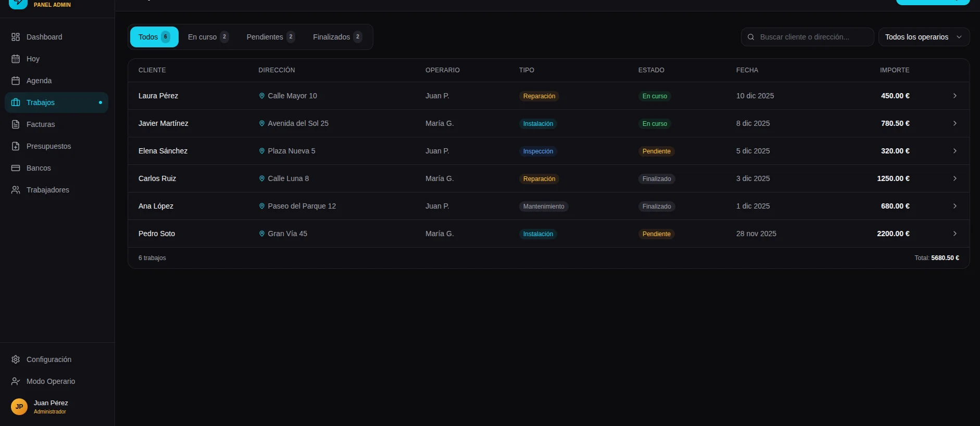Viewport: 980px width, 426px height.
Task: Open Facturas in sidebar
Action: click(x=56, y=124)
